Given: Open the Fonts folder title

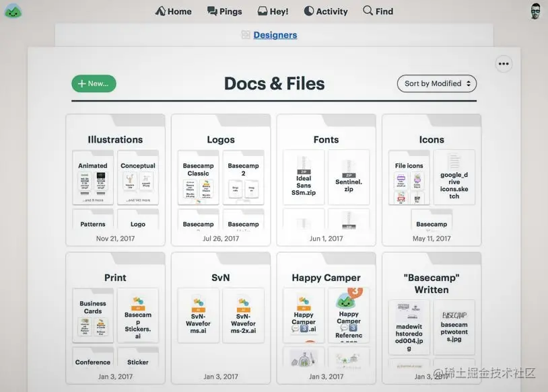Looking at the screenshot, I should click(326, 140).
